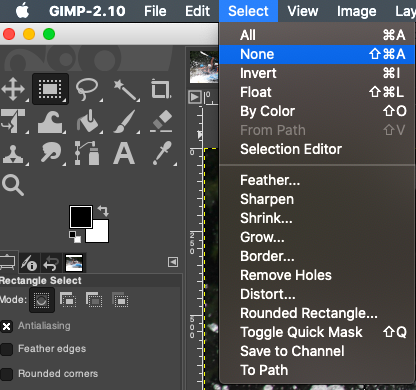Screen dimensions: 416x390
Task: Click the ruler corner navigation button
Action: click(x=194, y=97)
